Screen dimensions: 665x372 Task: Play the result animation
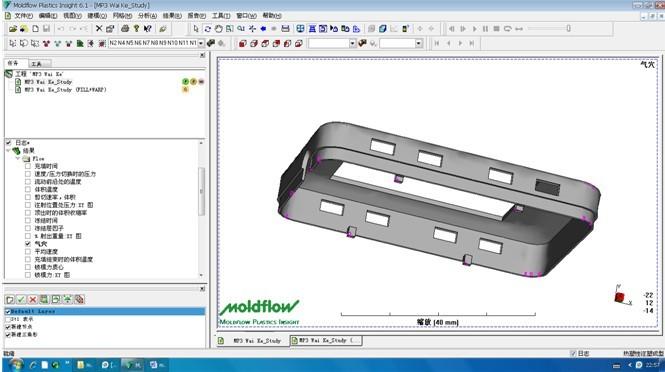click(475, 29)
